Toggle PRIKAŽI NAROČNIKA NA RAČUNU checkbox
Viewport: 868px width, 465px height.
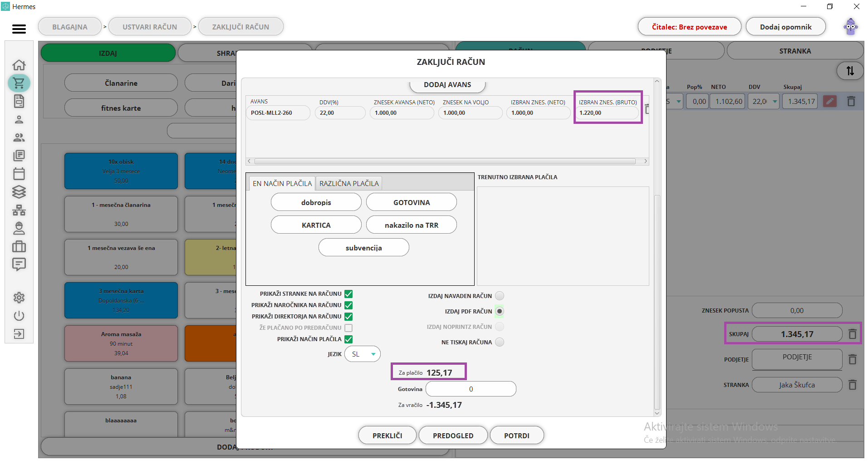(348, 305)
